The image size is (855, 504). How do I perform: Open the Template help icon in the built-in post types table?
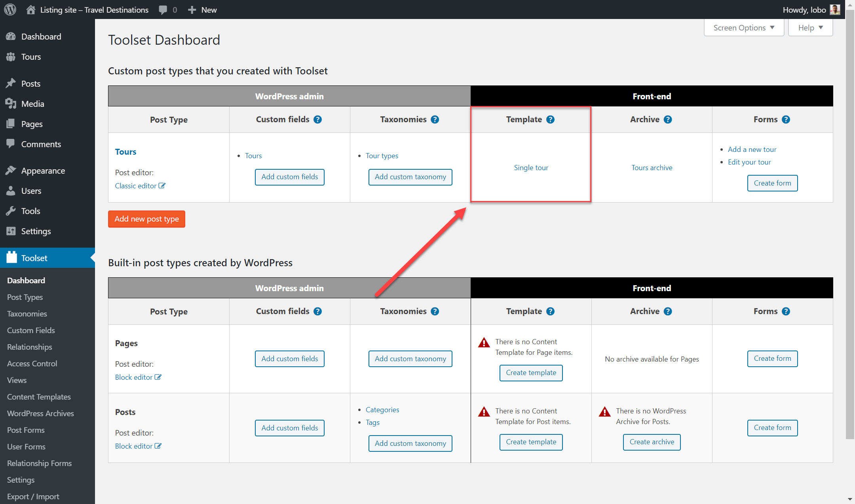(x=550, y=311)
